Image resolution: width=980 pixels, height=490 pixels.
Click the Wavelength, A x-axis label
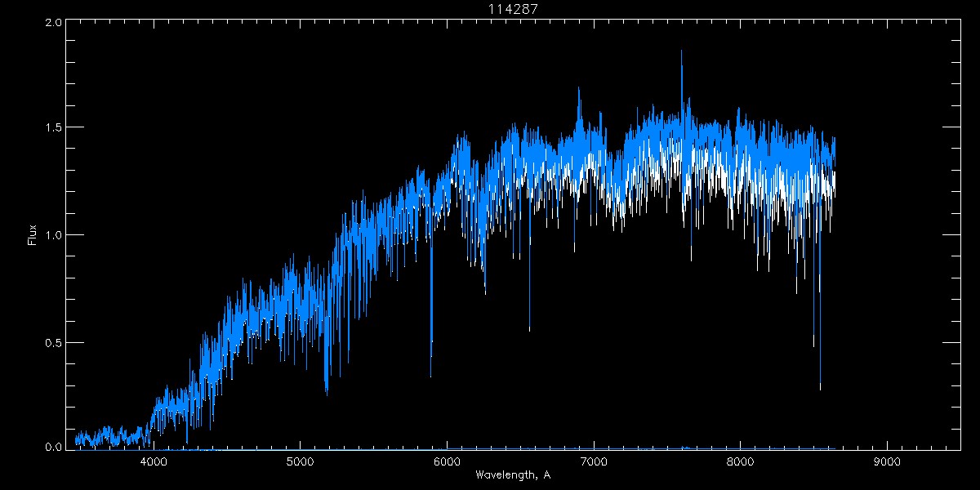513,475
